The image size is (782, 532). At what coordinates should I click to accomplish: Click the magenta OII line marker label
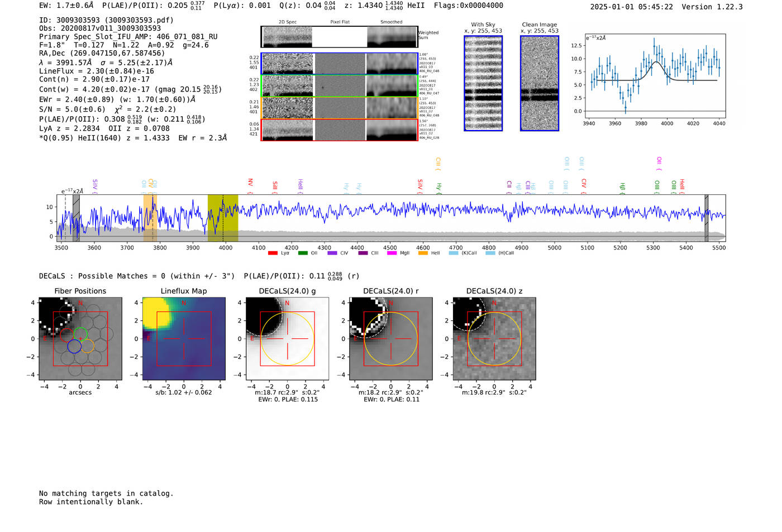click(x=659, y=162)
